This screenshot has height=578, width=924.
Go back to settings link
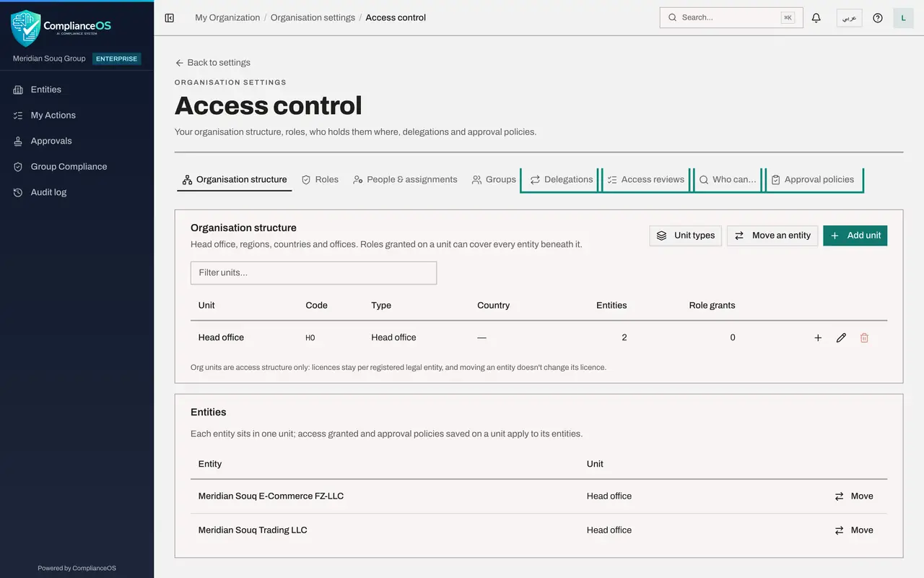click(213, 63)
